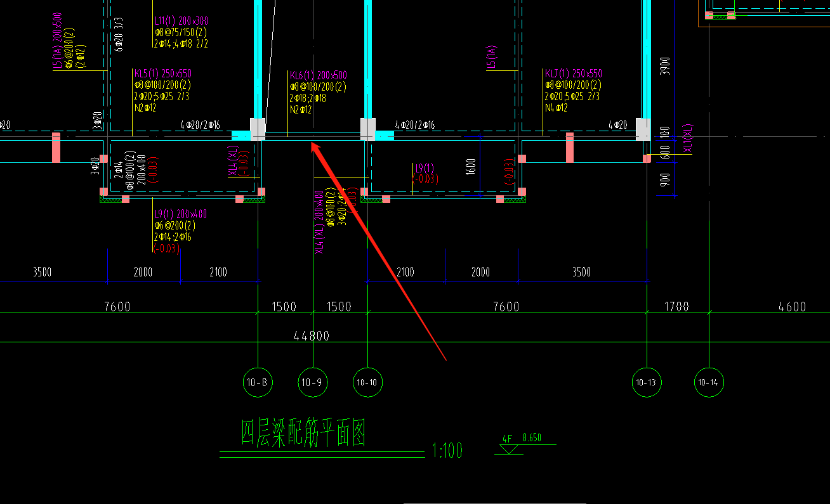Select the 10-13 grid axis bubble

(x=647, y=382)
